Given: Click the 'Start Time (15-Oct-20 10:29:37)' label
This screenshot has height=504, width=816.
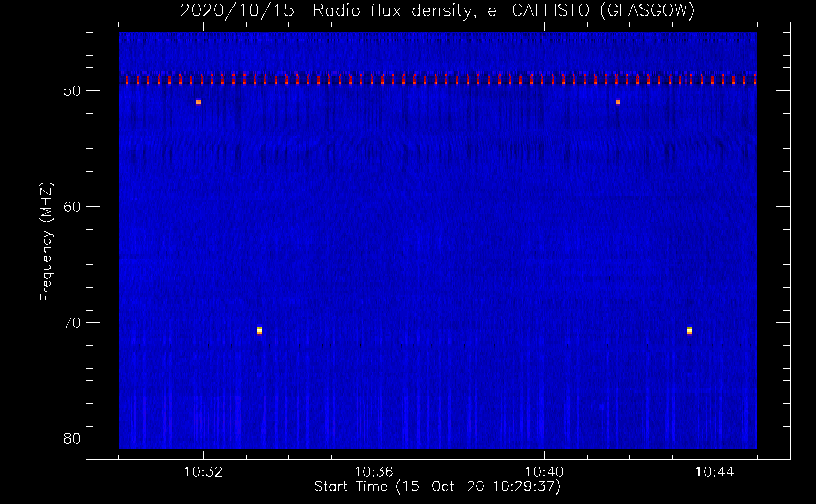Looking at the screenshot, I should pos(437,487).
